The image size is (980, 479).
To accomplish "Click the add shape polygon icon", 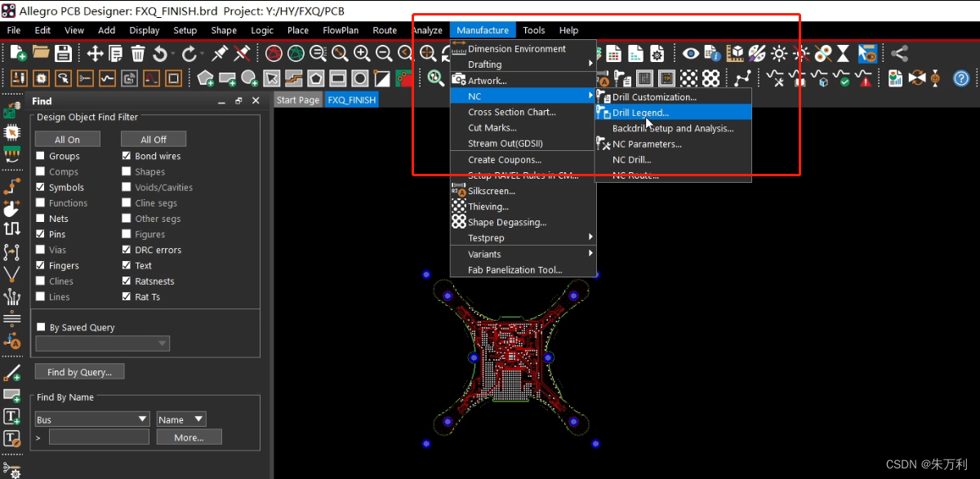I will [x=205, y=78].
